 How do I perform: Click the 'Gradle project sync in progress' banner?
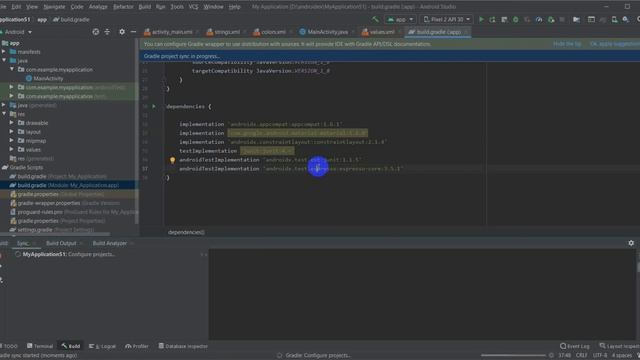coord(390,56)
